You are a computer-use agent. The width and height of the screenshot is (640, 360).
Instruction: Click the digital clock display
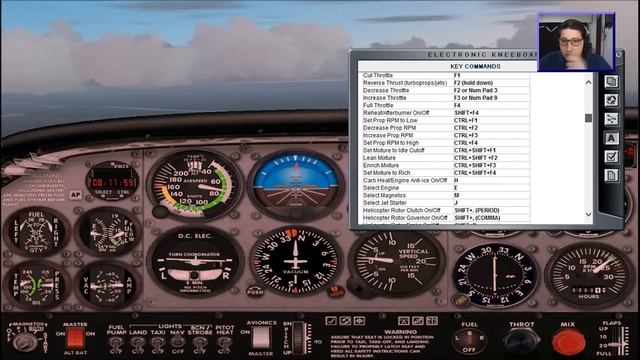pos(113,182)
